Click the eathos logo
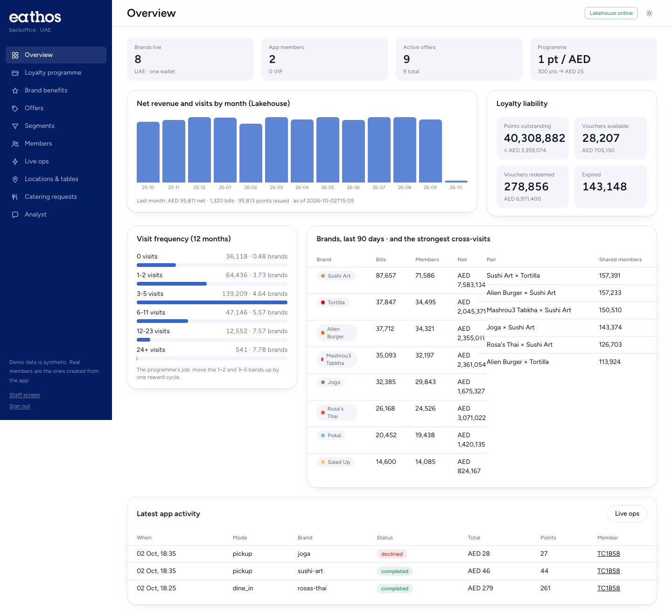This screenshot has width=672, height=616. click(x=35, y=17)
